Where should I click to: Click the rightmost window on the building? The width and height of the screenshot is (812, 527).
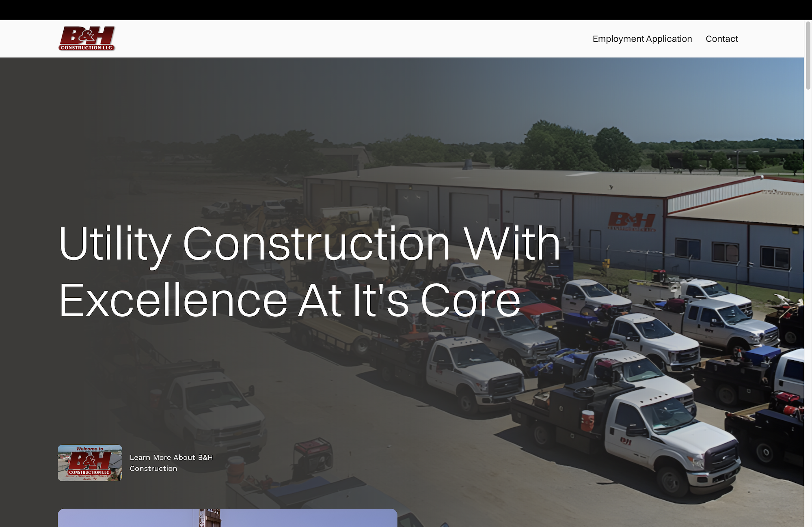click(x=775, y=258)
